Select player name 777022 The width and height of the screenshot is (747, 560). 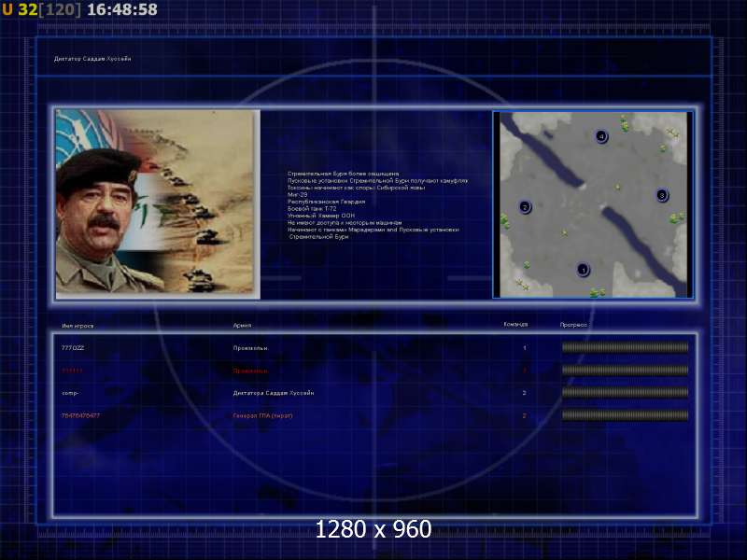click(73, 348)
